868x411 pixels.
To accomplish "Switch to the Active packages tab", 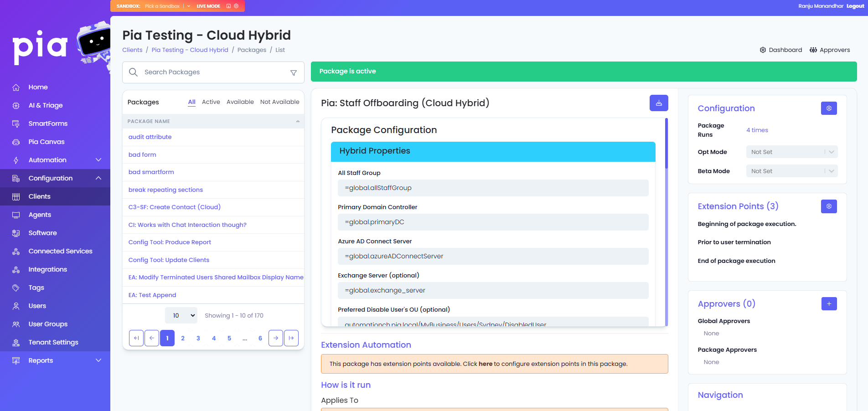I will 211,102.
